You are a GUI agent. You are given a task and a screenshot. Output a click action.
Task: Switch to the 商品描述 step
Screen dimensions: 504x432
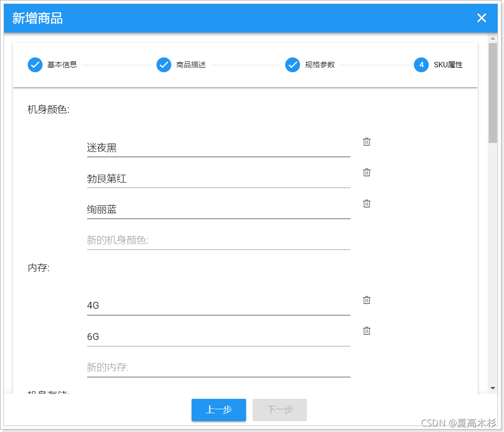click(x=190, y=64)
